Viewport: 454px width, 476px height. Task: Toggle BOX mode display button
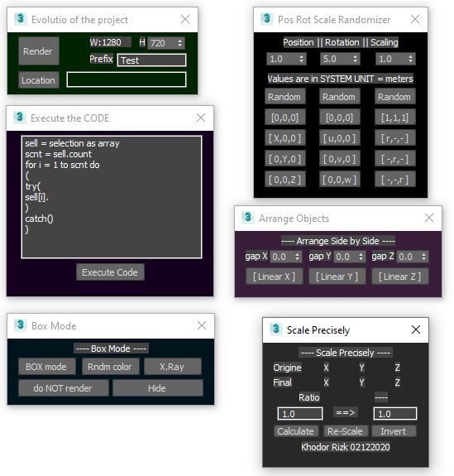[46, 367]
